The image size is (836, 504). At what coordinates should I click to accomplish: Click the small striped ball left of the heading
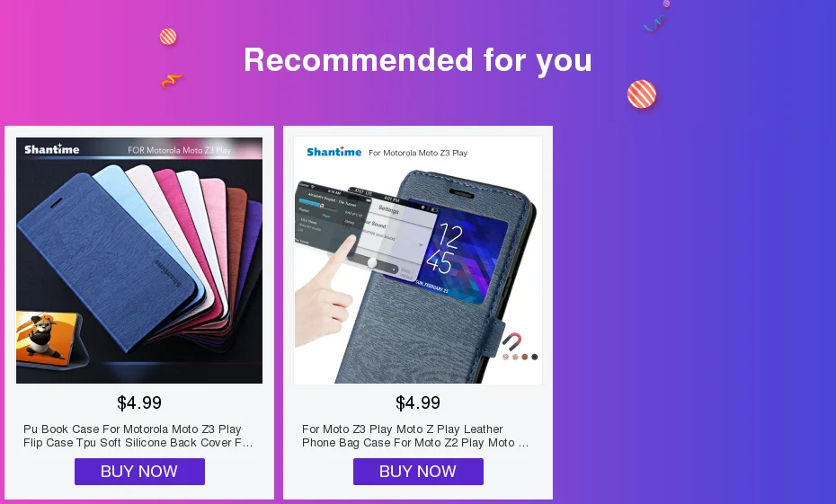tap(168, 37)
